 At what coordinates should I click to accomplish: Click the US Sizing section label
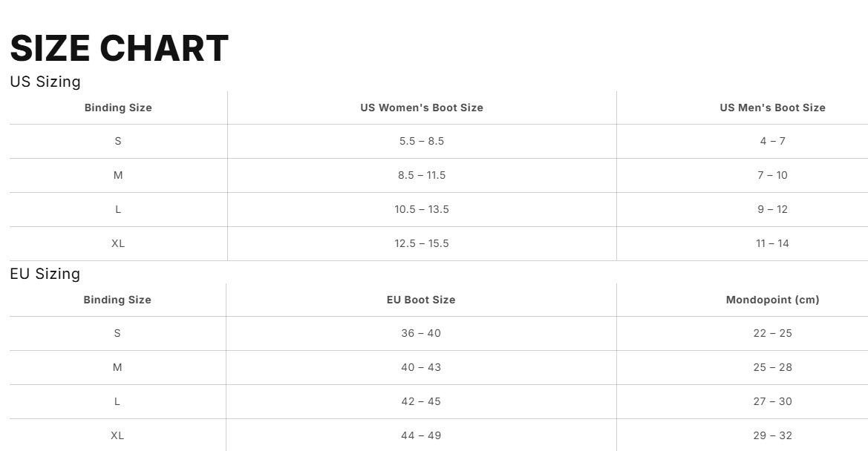click(45, 82)
